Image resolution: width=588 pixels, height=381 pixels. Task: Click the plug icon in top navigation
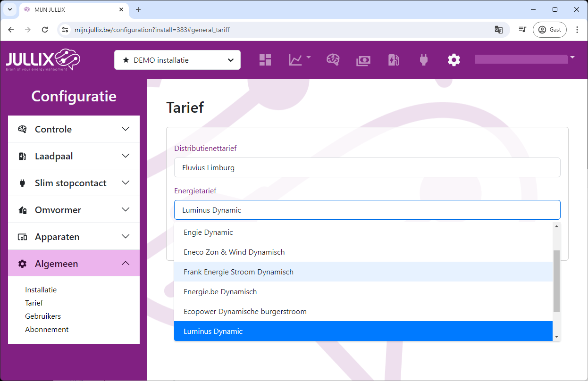coord(423,60)
